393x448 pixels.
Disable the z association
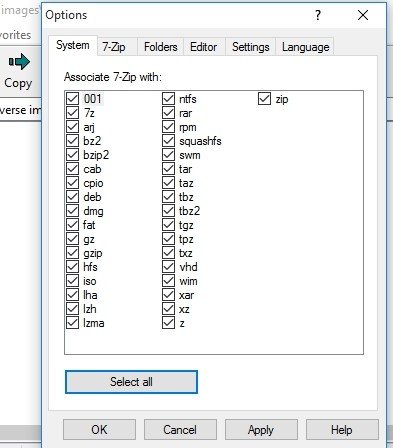tap(168, 323)
